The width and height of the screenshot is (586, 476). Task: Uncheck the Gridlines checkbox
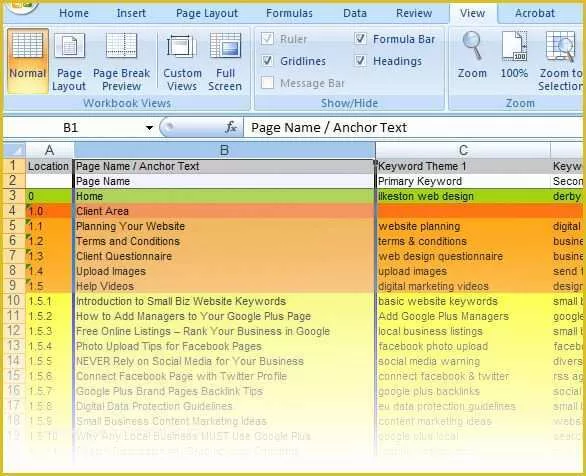(267, 61)
